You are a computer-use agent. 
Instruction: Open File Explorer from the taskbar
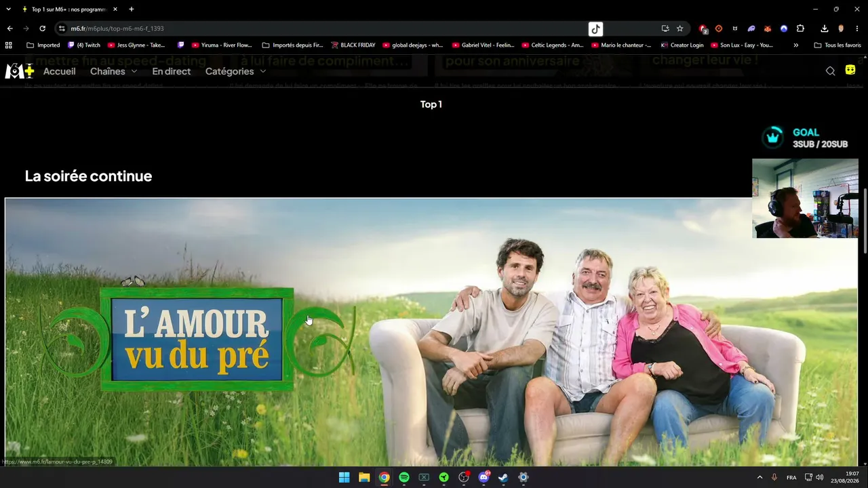(364, 477)
